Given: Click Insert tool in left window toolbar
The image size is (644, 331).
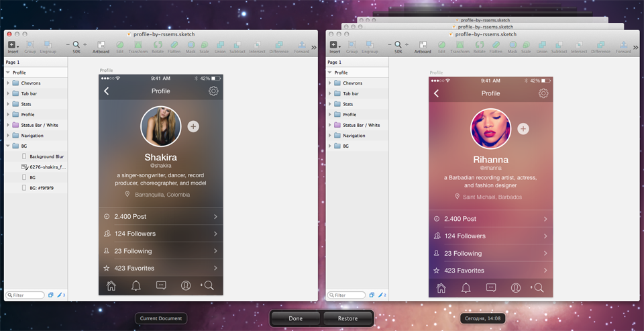Looking at the screenshot, I should (13, 47).
